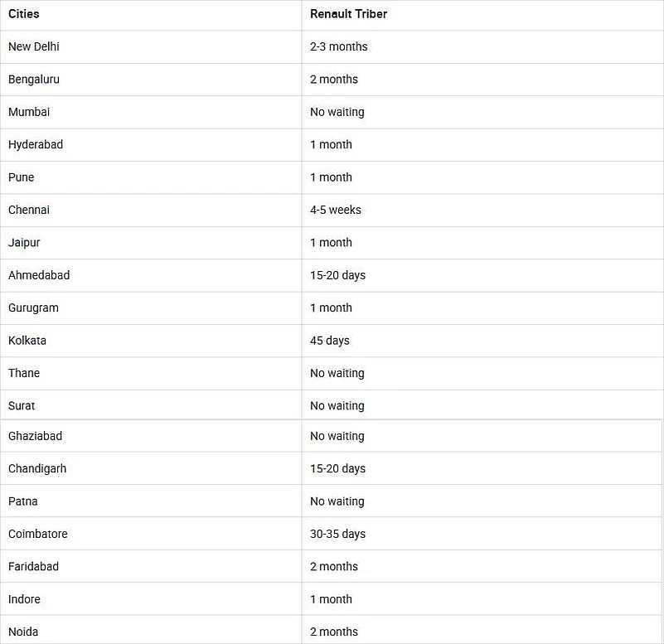The height and width of the screenshot is (644, 664).
Task: Click the Kolkata city name
Action: (27, 341)
